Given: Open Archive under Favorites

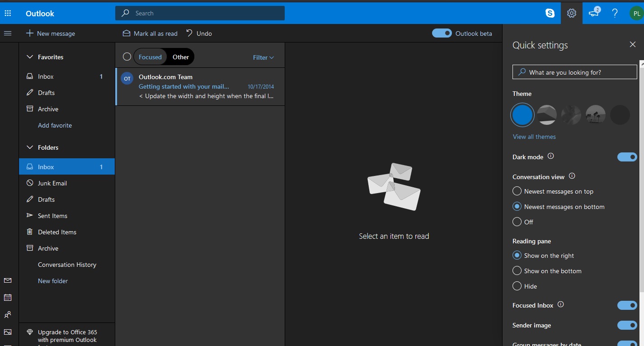Looking at the screenshot, I should (67, 109).
